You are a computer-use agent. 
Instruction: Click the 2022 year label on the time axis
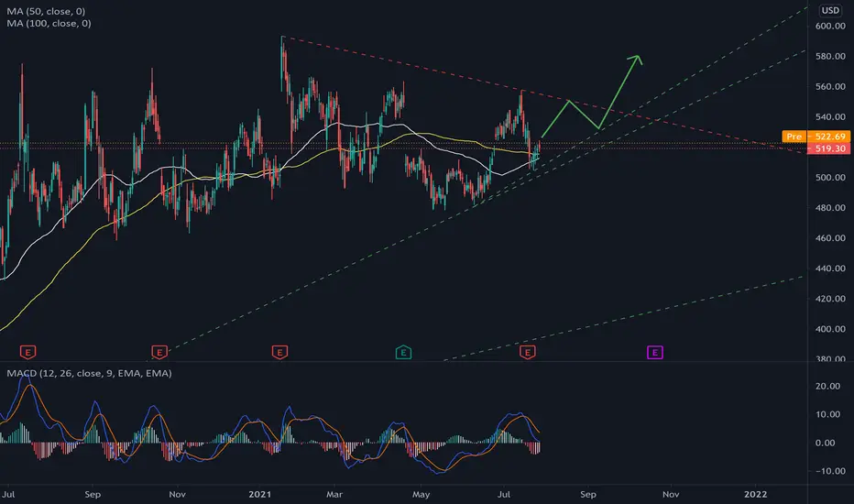coord(755,494)
